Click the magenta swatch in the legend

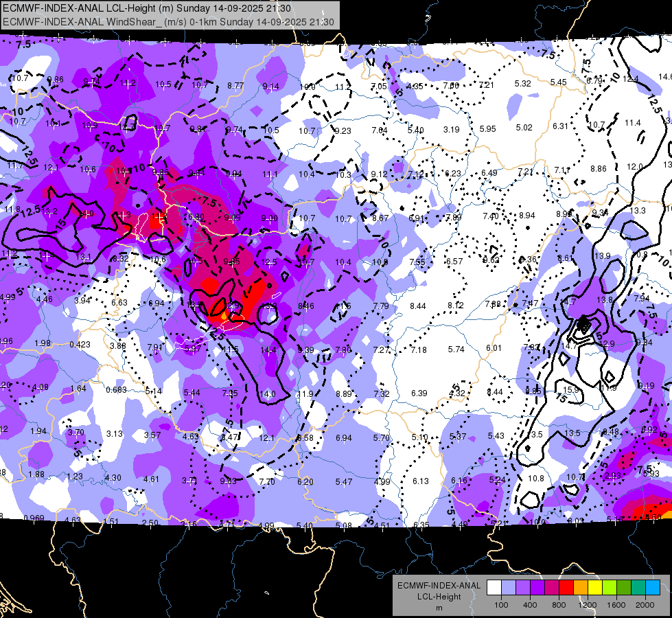[552, 588]
